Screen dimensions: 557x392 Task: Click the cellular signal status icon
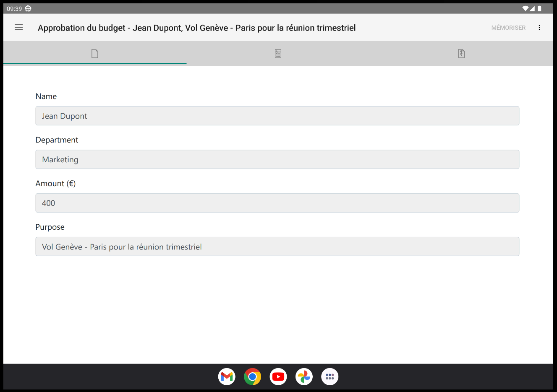pos(532,8)
